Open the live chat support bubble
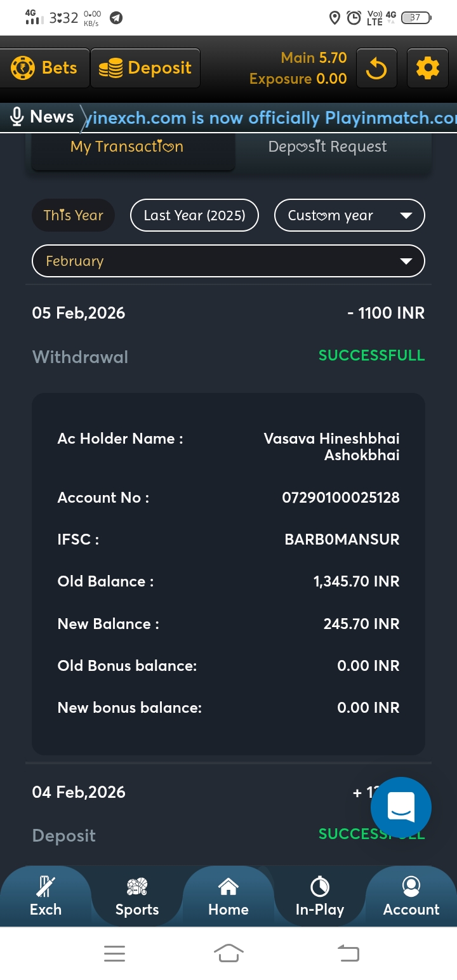Viewport: 457px width, 980px height. pos(401,807)
